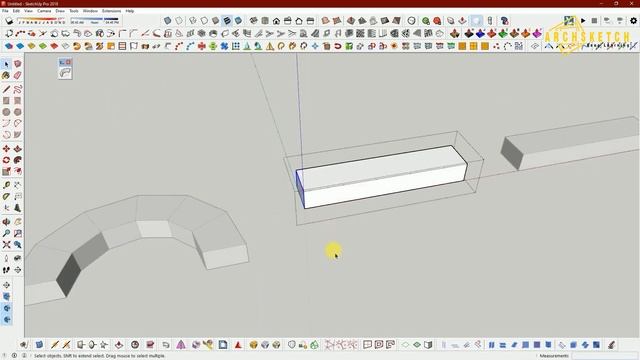Pick the Paint Bucket tool

[6, 76]
